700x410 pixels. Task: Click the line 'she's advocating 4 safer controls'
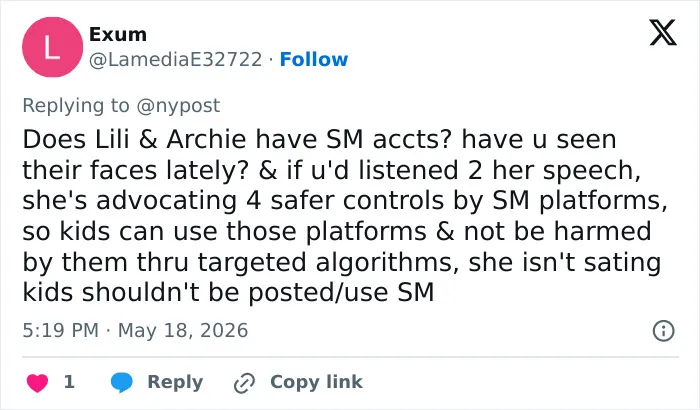[x=345, y=201]
